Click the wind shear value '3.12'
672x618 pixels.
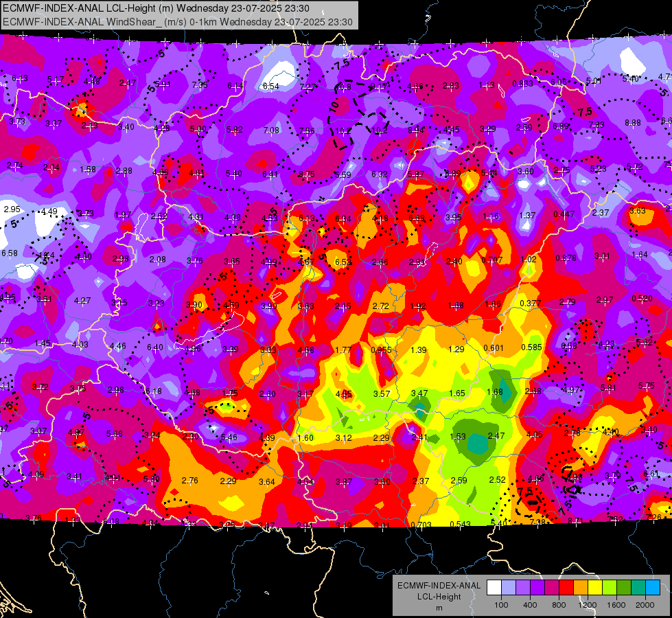coord(343,438)
